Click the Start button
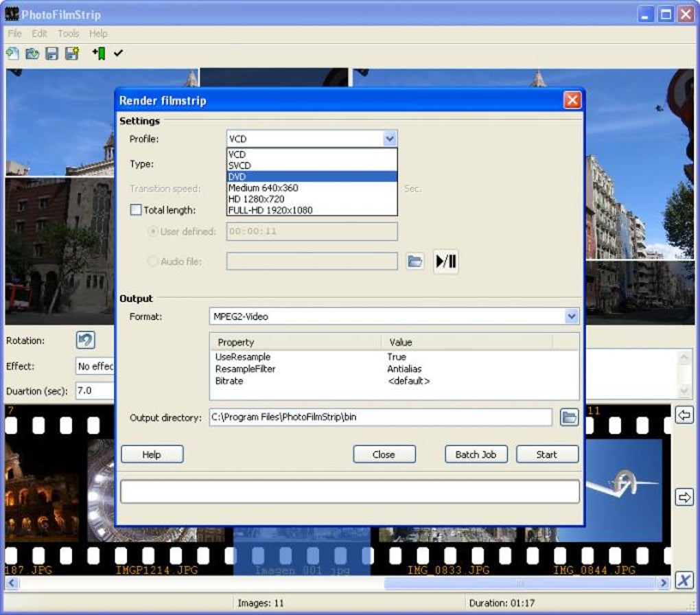 (x=547, y=454)
